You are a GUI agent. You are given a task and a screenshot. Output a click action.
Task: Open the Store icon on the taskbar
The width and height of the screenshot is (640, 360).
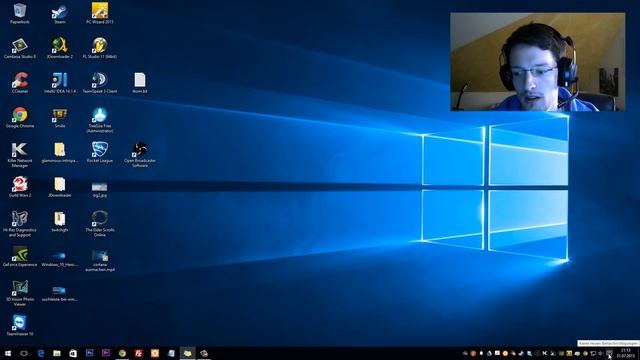point(73,353)
